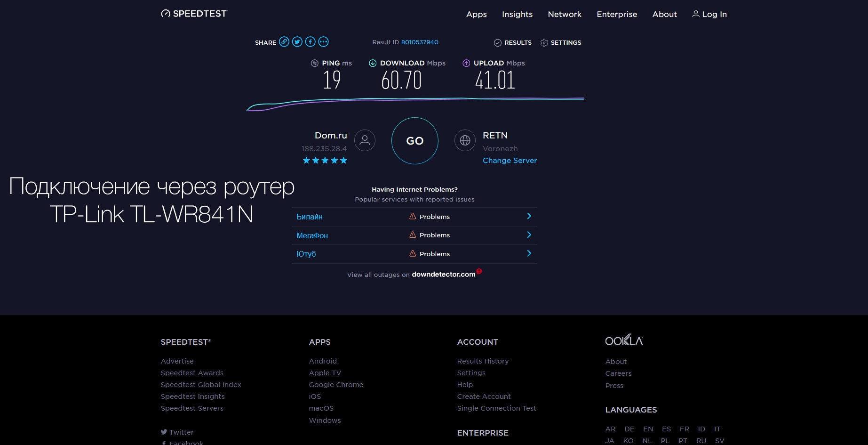Click the Speedtest logo
Screen dimensions: 868x445
click(194, 14)
